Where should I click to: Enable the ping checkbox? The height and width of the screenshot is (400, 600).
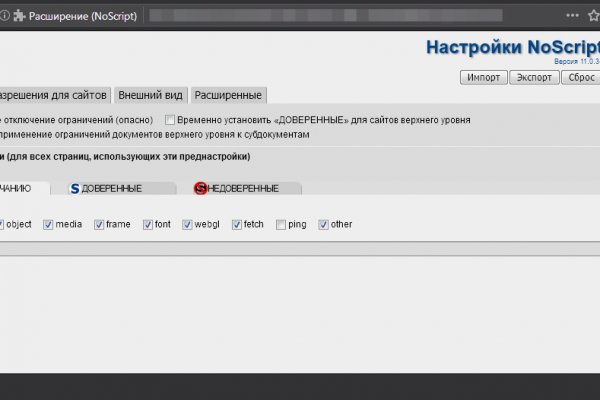281,224
